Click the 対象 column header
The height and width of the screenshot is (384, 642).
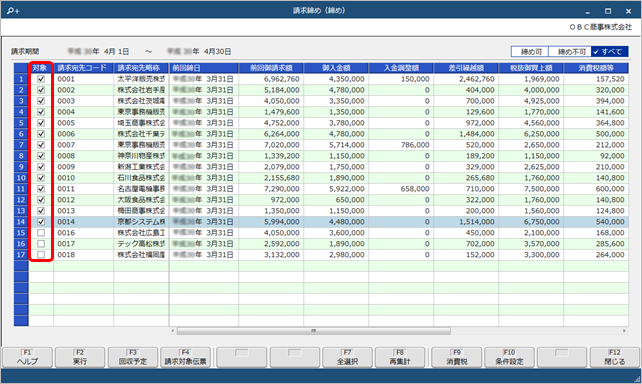tap(41, 68)
